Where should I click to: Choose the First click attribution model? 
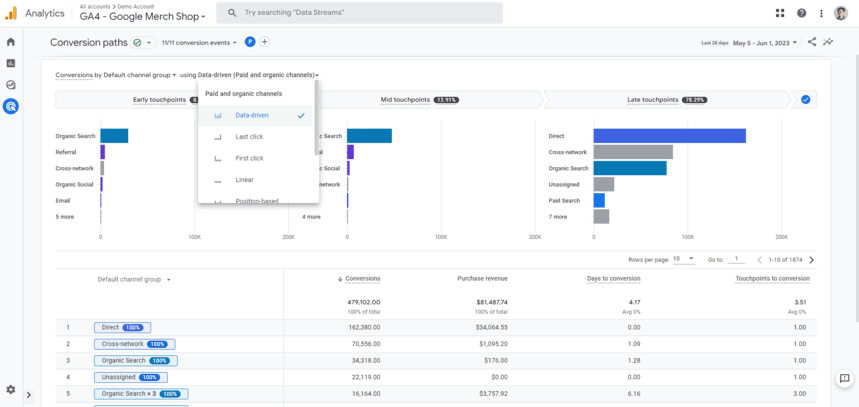click(x=250, y=158)
